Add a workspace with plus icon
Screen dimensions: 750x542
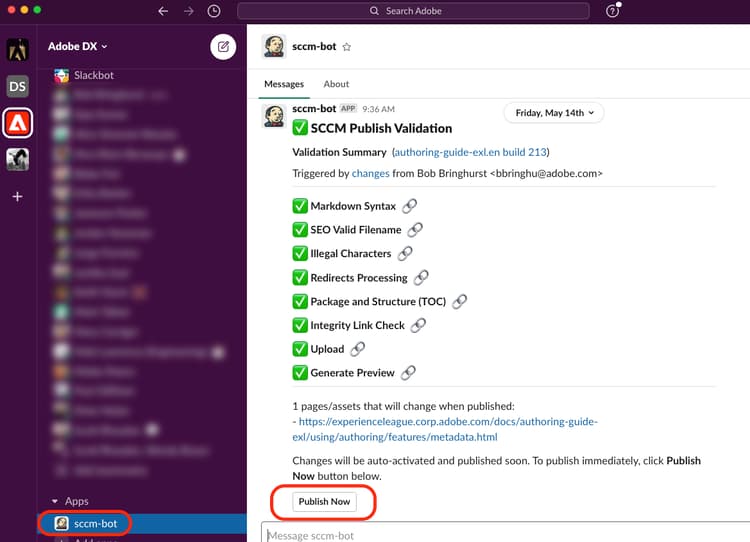[x=18, y=197]
